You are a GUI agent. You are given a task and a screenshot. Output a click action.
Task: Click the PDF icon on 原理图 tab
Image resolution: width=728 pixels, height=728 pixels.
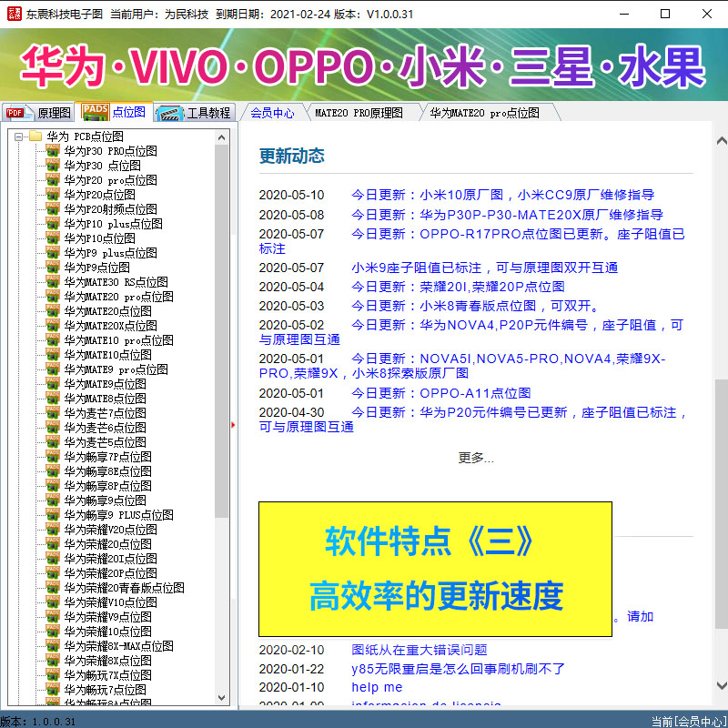coord(18,113)
